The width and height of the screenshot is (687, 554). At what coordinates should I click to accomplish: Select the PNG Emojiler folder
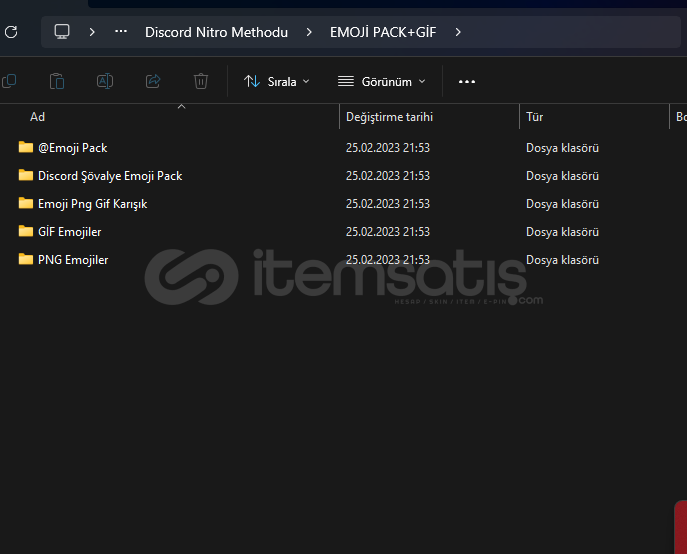73,260
